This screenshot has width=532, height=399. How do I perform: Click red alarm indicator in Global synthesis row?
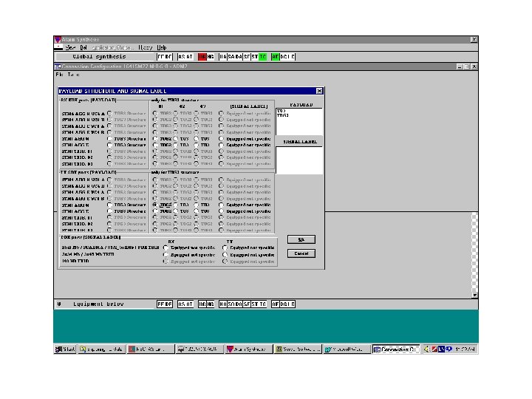(x=202, y=57)
